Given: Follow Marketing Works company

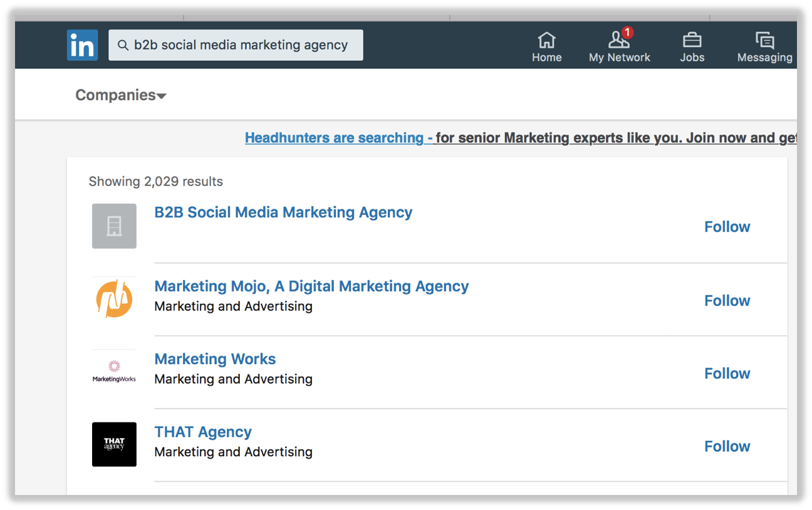Looking at the screenshot, I should pyautogui.click(x=727, y=373).
